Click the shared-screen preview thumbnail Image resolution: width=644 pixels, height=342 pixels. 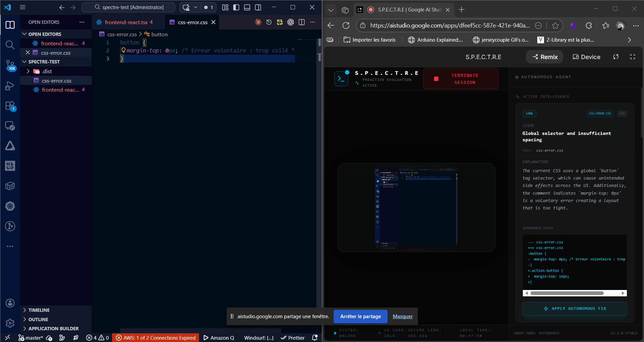click(416, 207)
